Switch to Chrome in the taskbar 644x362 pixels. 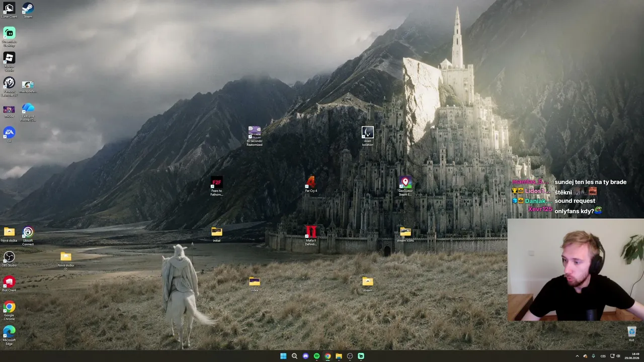[328, 356]
